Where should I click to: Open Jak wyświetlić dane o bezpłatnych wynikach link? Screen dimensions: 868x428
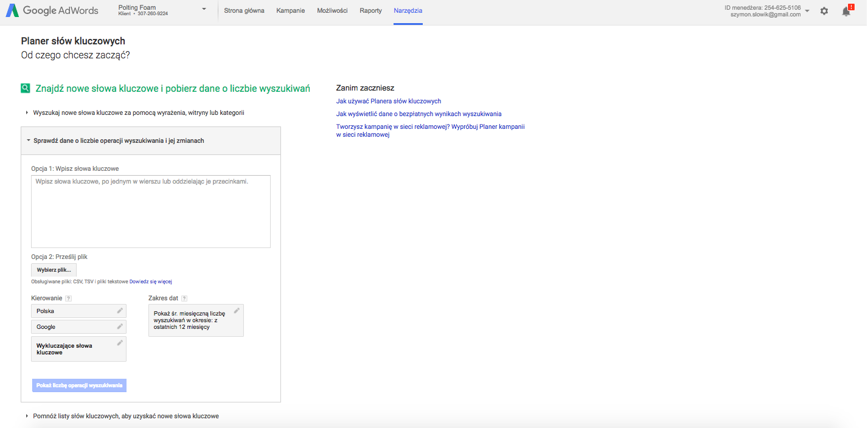click(x=418, y=114)
